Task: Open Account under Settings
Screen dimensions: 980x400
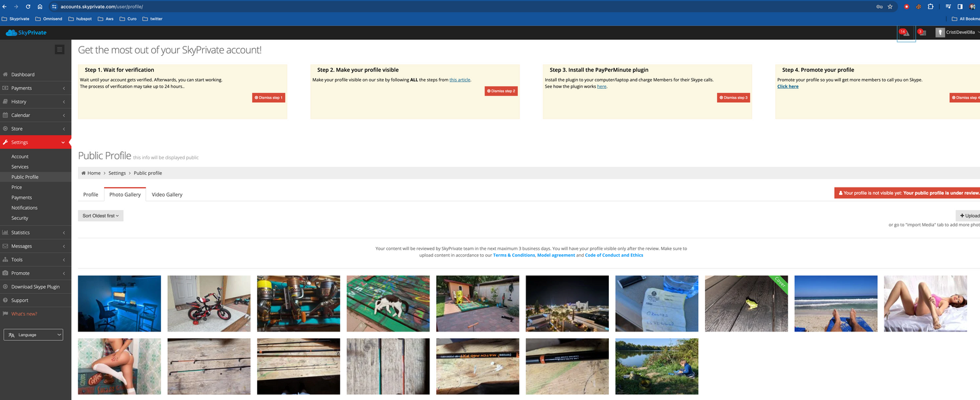Action: click(20, 157)
